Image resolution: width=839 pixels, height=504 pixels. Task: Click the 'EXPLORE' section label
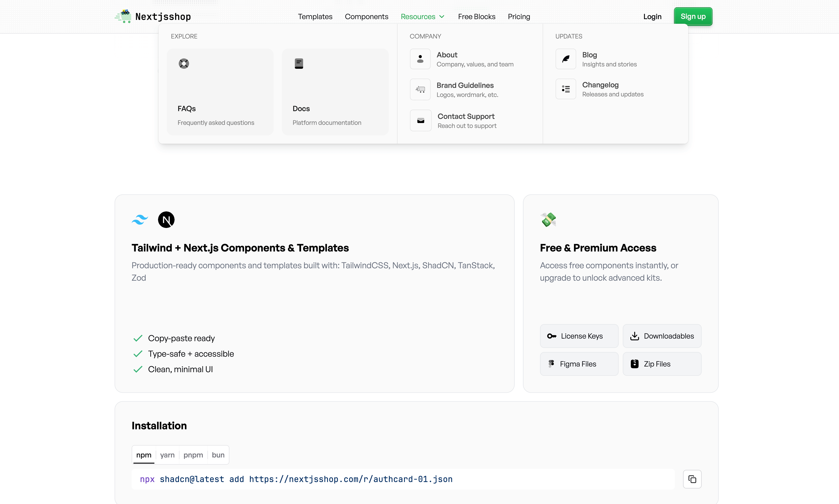184,36
